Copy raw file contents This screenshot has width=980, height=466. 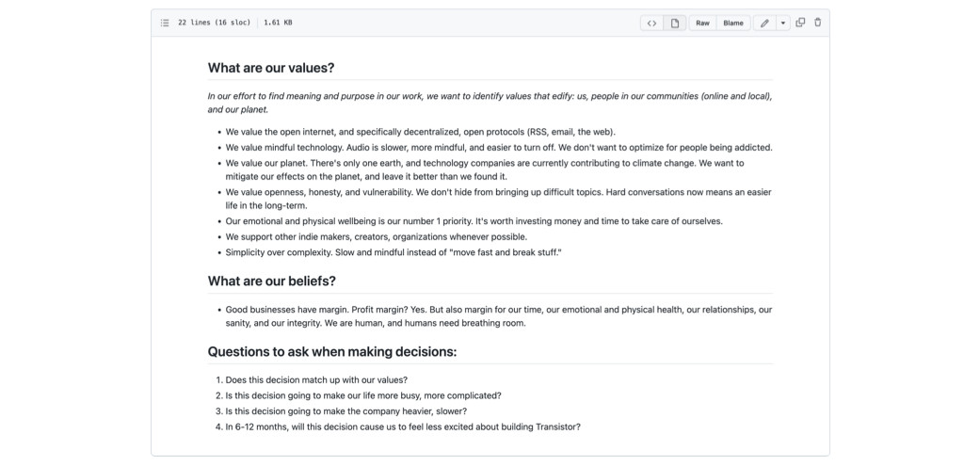pyautogui.click(x=800, y=23)
